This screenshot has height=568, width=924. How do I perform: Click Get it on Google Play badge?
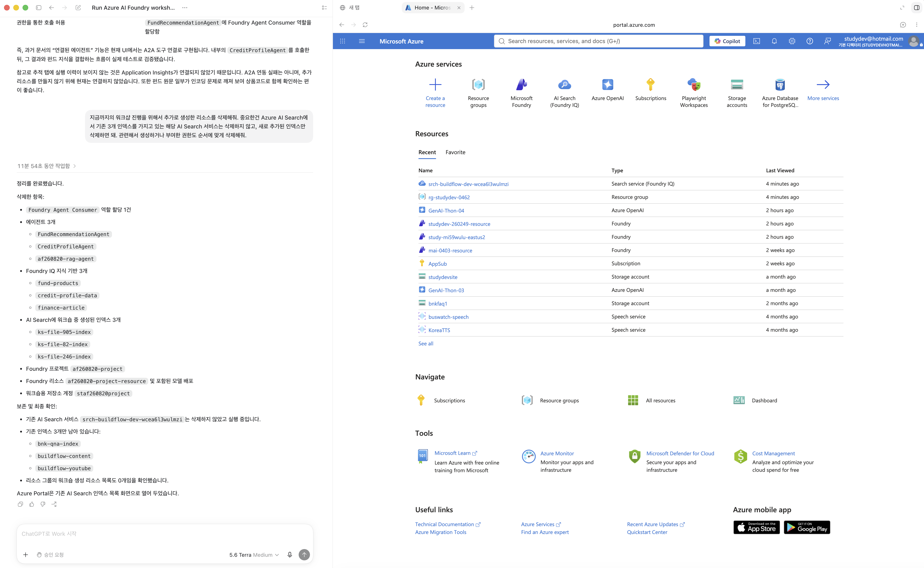coord(807,527)
